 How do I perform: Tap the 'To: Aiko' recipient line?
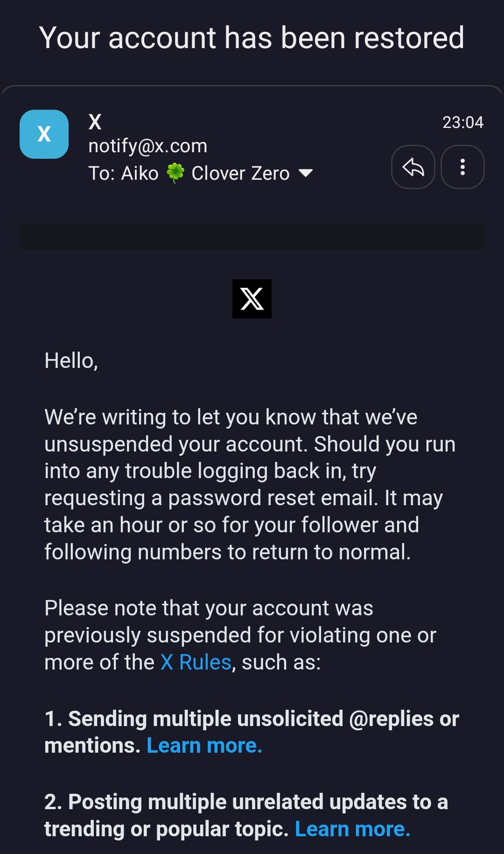[124, 173]
